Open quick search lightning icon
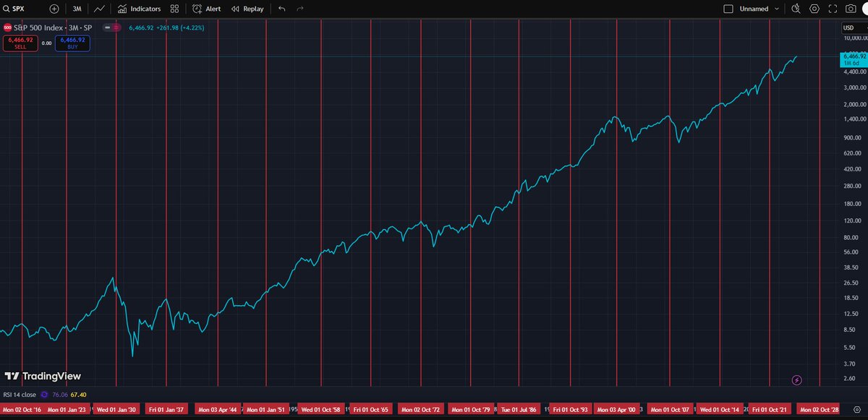The height and width of the screenshot is (420, 868). (796, 9)
